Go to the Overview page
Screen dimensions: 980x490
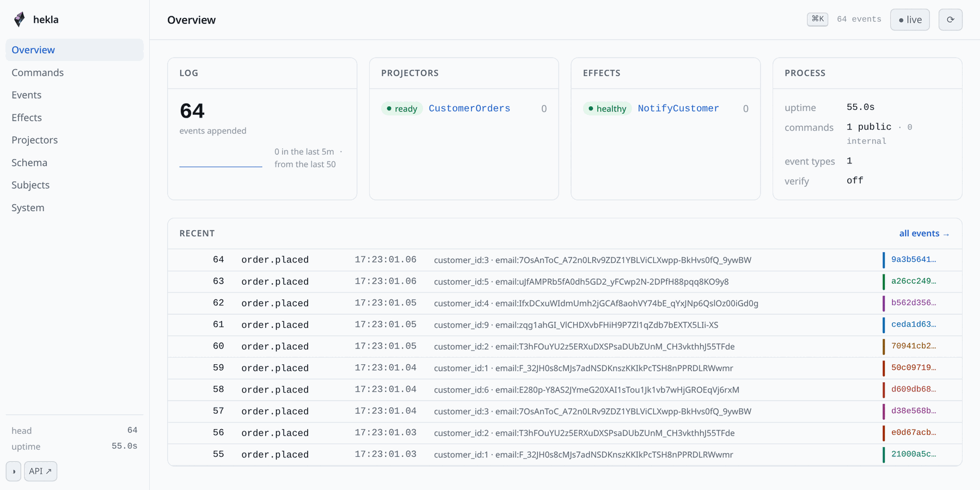tap(75, 50)
